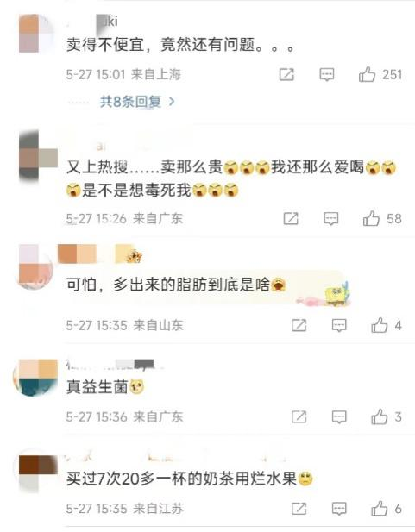
Task: Reply to the 真益生菌 comment
Action: (x=339, y=417)
